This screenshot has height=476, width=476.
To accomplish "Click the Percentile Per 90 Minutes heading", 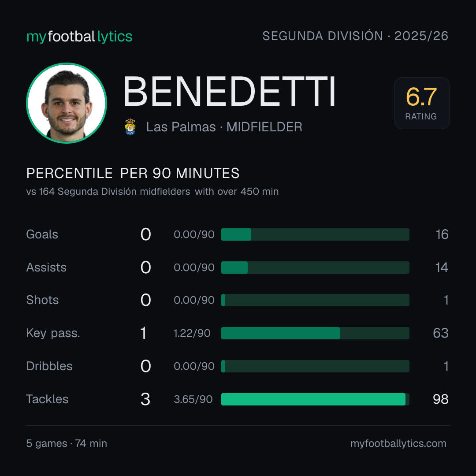I will pos(133,173).
